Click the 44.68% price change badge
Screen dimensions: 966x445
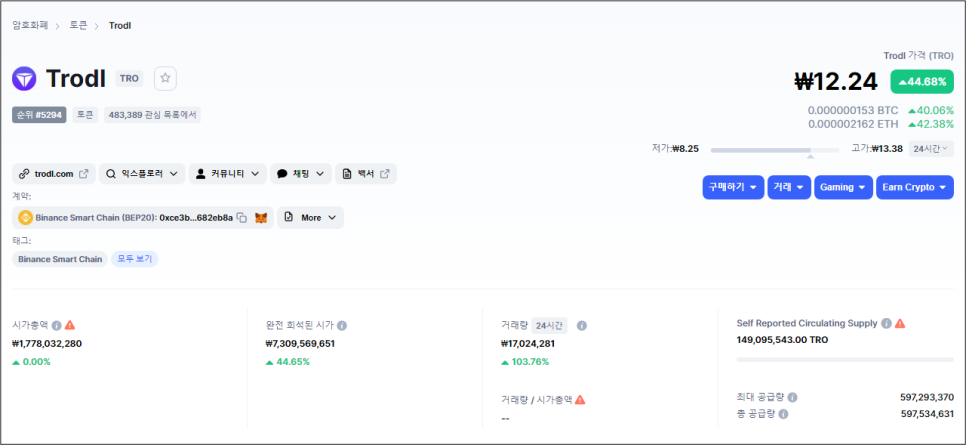tap(922, 82)
